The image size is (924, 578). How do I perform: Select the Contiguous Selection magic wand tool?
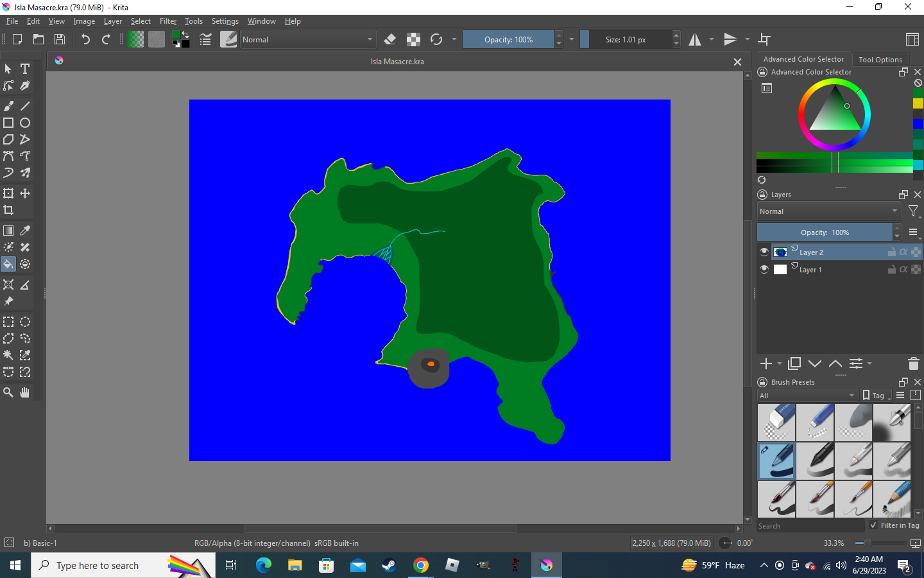[8, 355]
